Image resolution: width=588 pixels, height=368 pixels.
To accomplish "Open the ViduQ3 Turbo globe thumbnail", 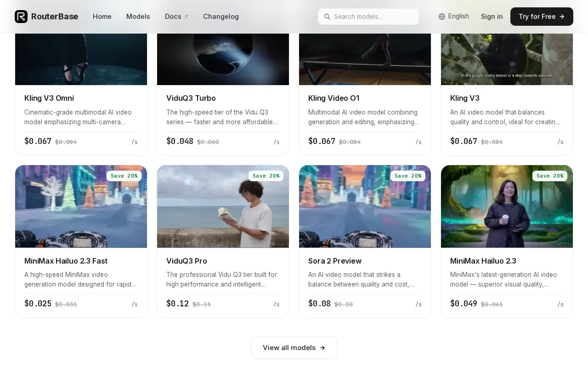I will click(x=223, y=59).
